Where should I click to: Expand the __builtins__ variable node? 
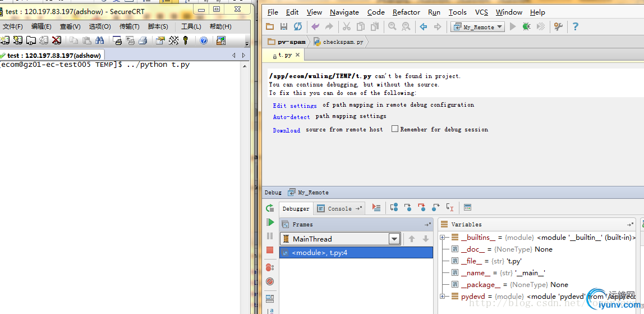pyautogui.click(x=443, y=237)
